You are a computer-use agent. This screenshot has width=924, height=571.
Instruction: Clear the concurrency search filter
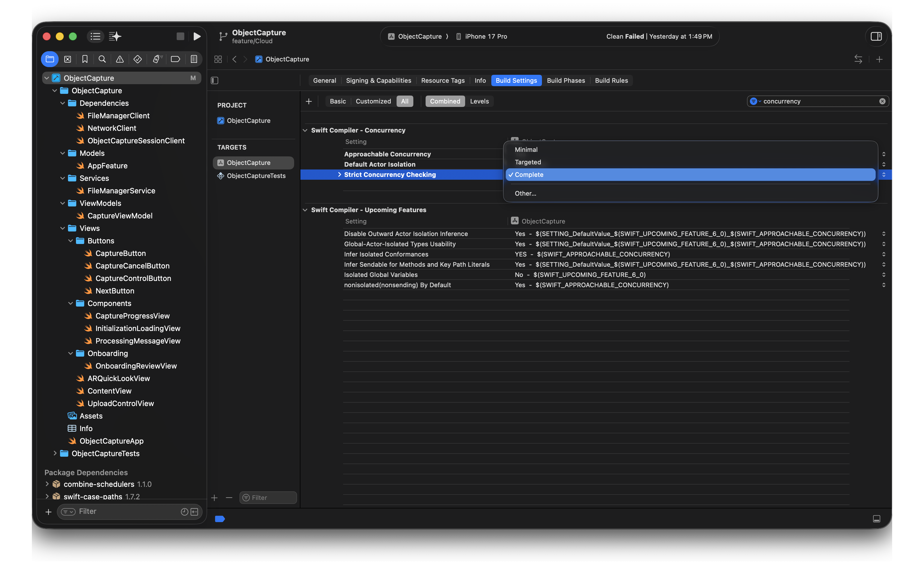pos(882,101)
